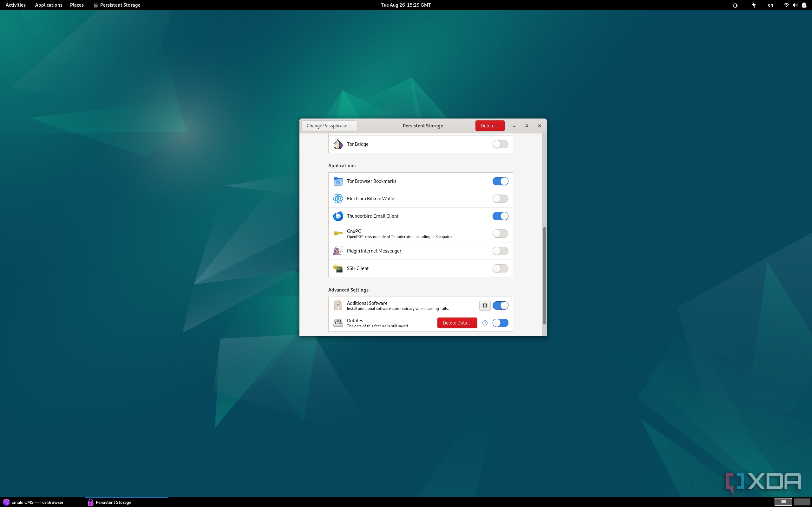This screenshot has height=507, width=812.
Task: Click the Thunderbird Email Client icon
Action: [337, 216]
